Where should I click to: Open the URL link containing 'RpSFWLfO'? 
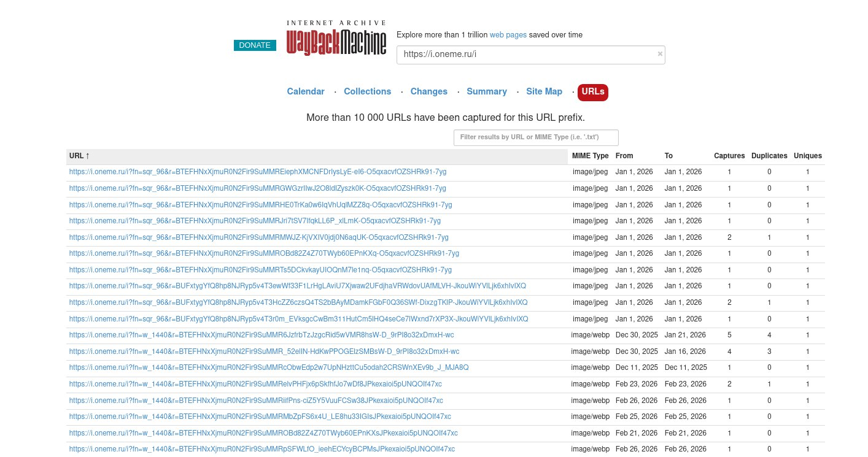262,449
